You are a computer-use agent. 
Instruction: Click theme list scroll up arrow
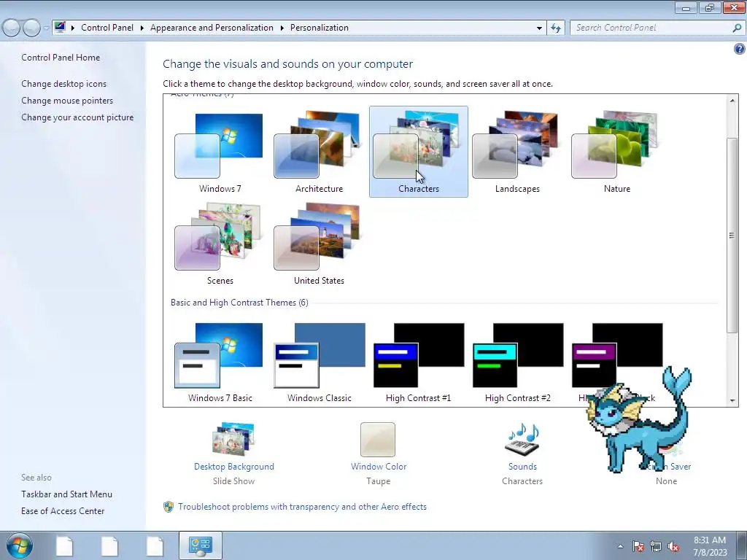732,101
